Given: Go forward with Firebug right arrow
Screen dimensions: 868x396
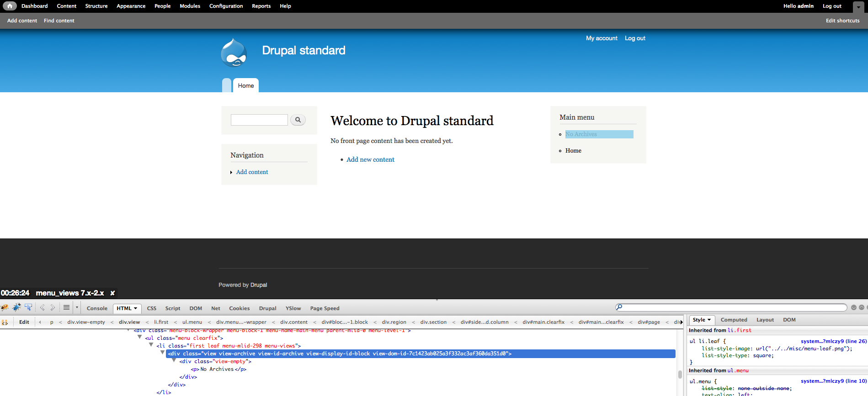Looking at the screenshot, I should [53, 308].
